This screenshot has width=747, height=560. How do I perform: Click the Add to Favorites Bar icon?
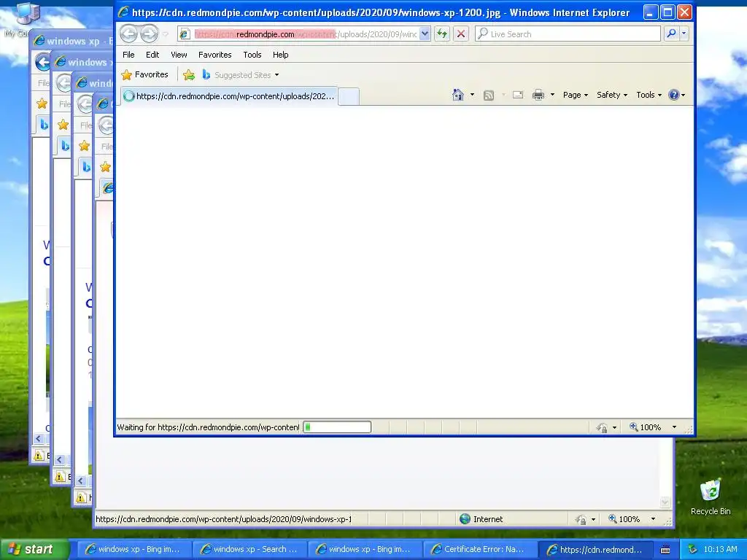pos(189,75)
